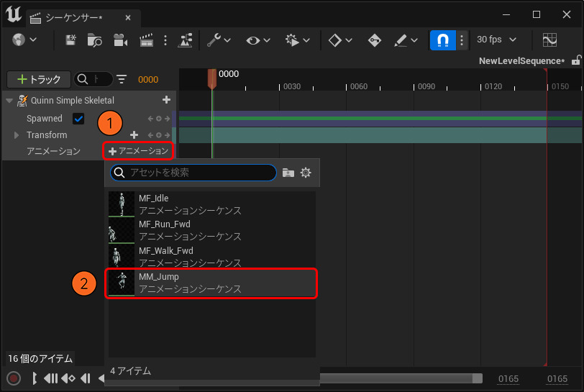584x392 pixels.
Task: Click the filter icon beside track search
Action: click(x=122, y=79)
